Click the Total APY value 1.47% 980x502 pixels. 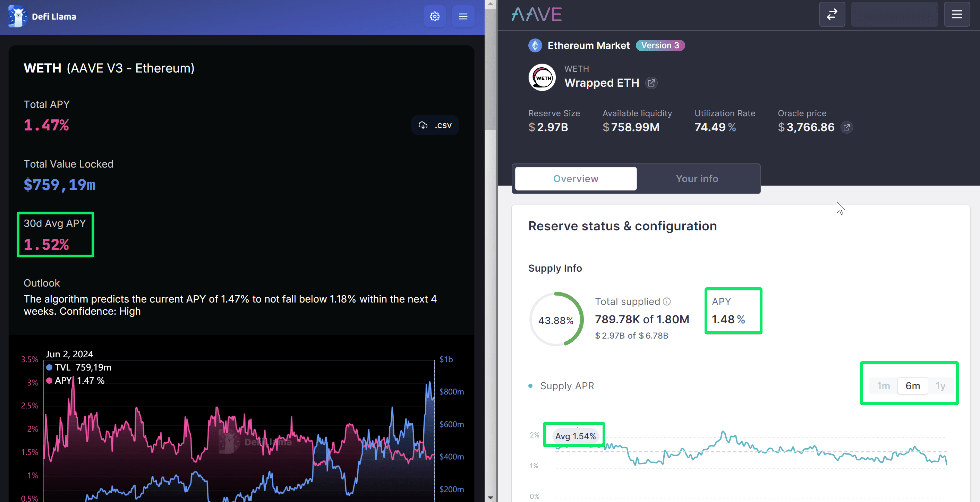click(x=46, y=125)
